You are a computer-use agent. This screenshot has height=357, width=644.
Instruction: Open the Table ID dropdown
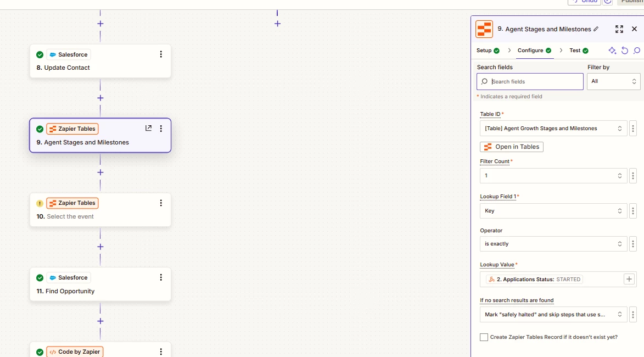[x=553, y=129]
